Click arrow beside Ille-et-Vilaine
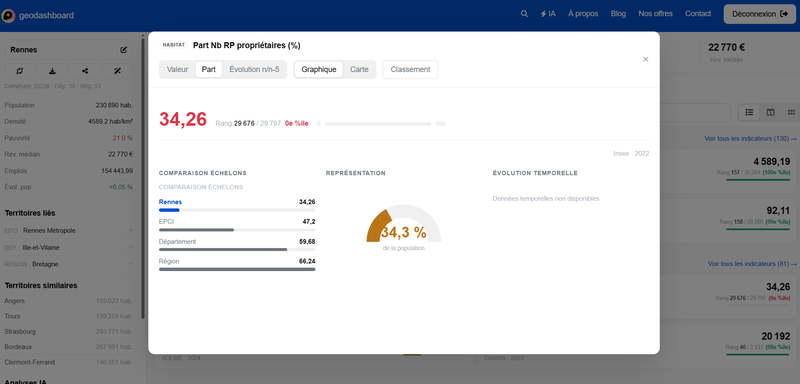Image resolution: width=800 pixels, height=384 pixels. tap(130, 247)
